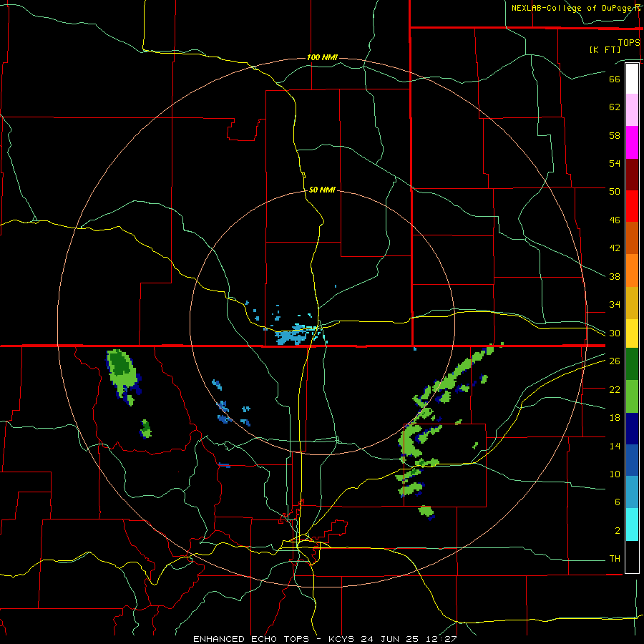The height and width of the screenshot is (644, 644).
Task: Click the "22" scale label
Action: click(x=615, y=389)
